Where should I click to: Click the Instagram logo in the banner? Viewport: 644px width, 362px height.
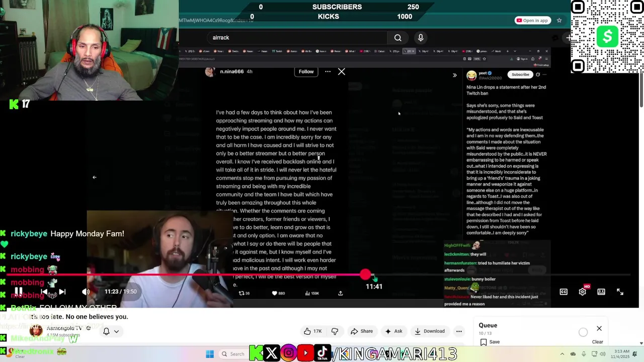point(288,353)
